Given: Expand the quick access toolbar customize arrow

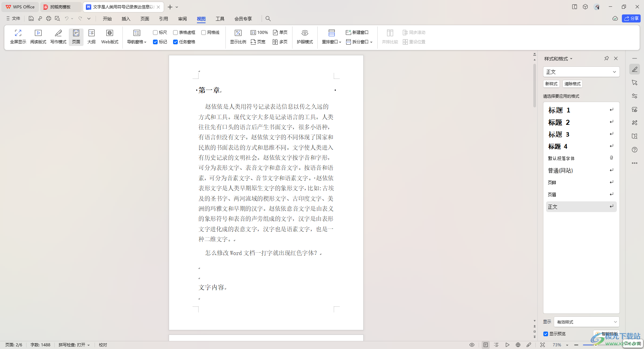Looking at the screenshot, I should coord(89,18).
